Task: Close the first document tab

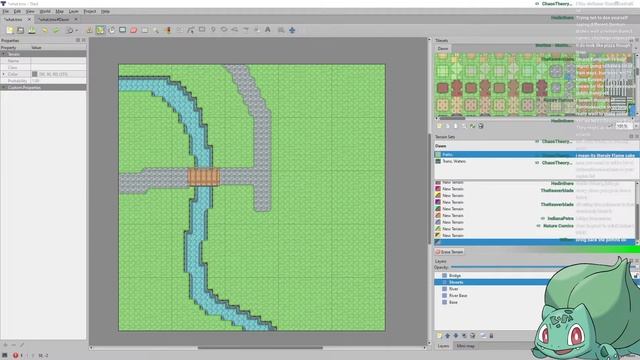Action: pos(29,20)
